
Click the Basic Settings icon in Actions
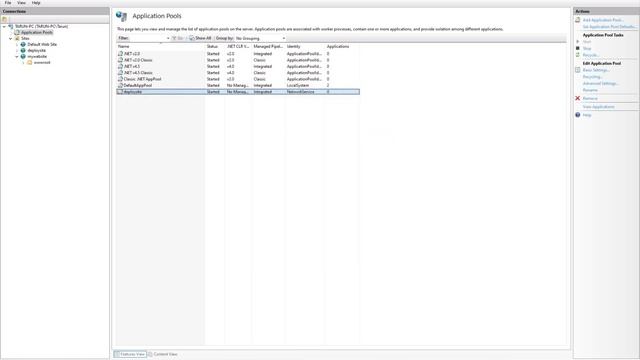tap(578, 70)
